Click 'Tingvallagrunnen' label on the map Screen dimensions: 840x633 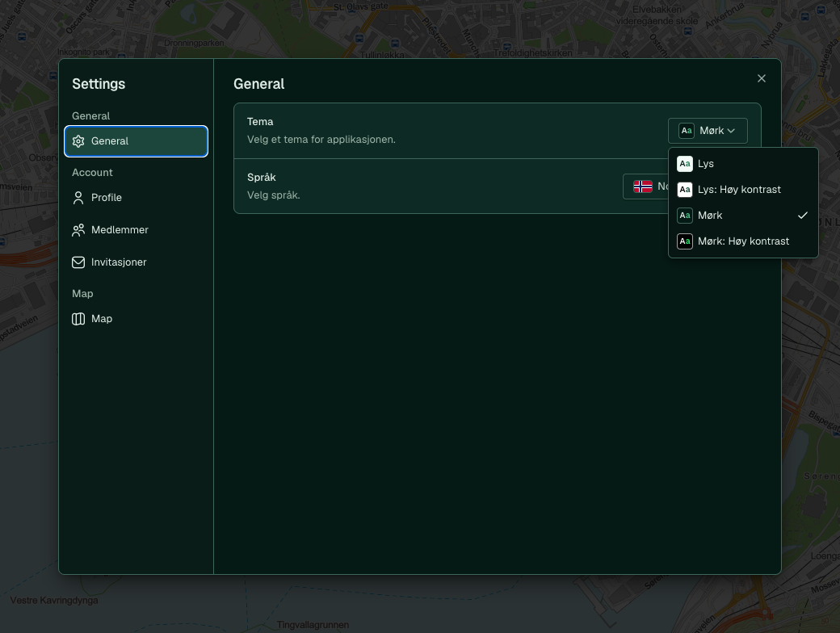coord(313,625)
